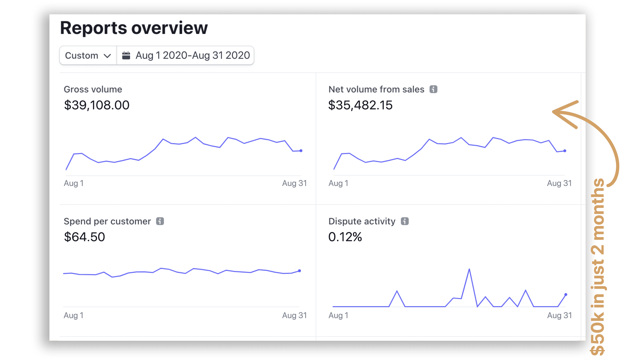This screenshot has width=621, height=364.
Task: Click the Gross volume chart title
Action: point(93,89)
